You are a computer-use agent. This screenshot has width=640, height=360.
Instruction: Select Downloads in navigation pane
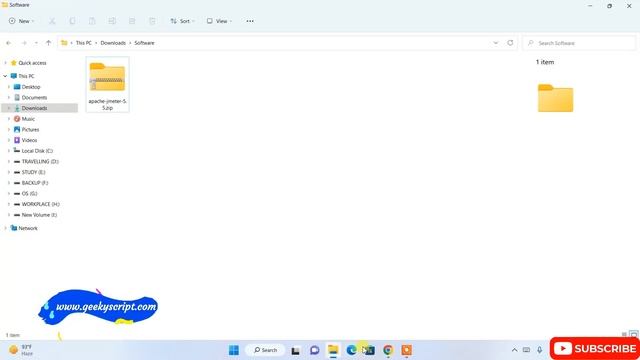pyautogui.click(x=34, y=108)
